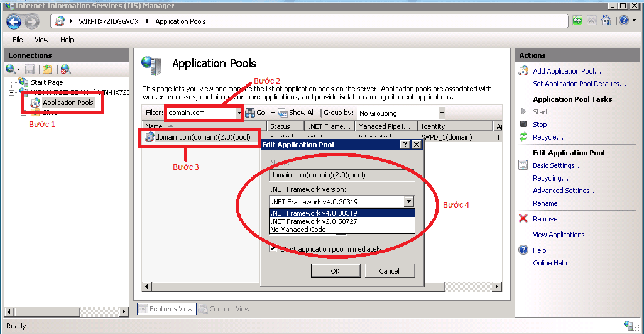The image size is (644, 334).
Task: Click the horizontal scrollbar under the pool list
Action: [x=320, y=287]
